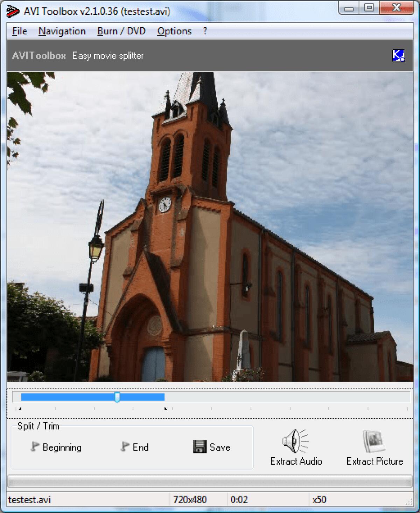Open the ? help menu
The height and width of the screenshot is (513, 420).
point(204,31)
